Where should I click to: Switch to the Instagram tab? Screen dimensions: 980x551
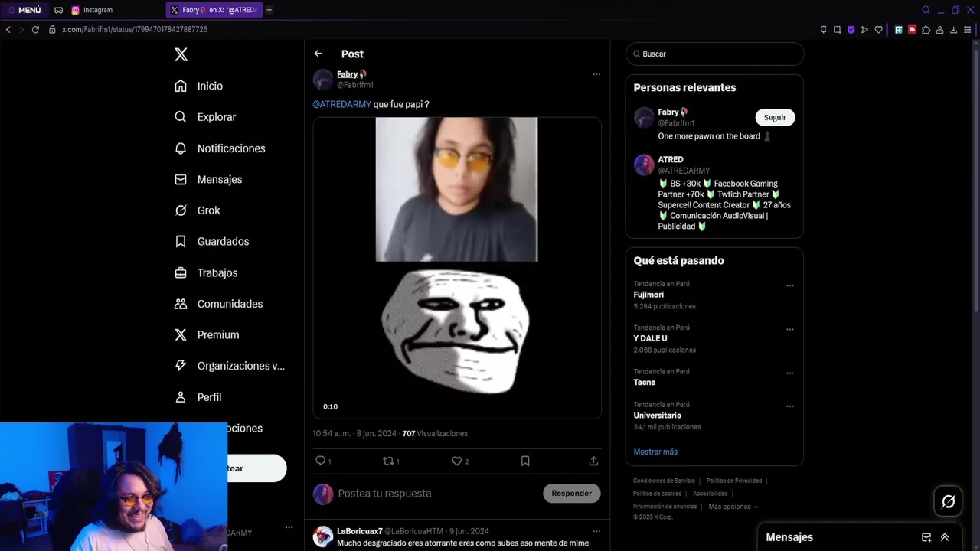[92, 10]
